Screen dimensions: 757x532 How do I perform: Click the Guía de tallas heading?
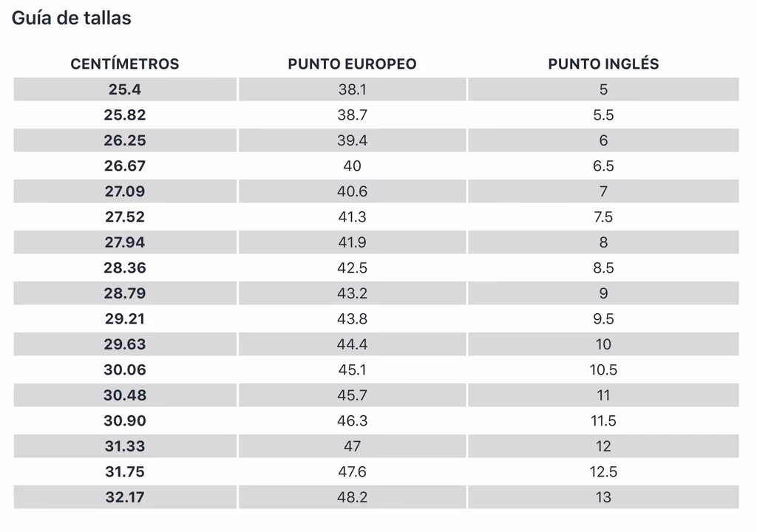coord(72,18)
